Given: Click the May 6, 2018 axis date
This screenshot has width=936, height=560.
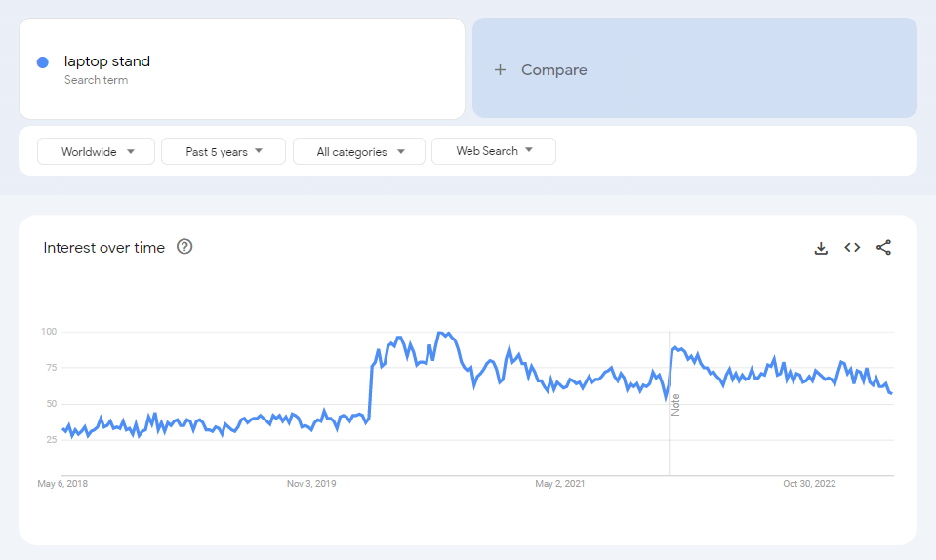Looking at the screenshot, I should (62, 484).
